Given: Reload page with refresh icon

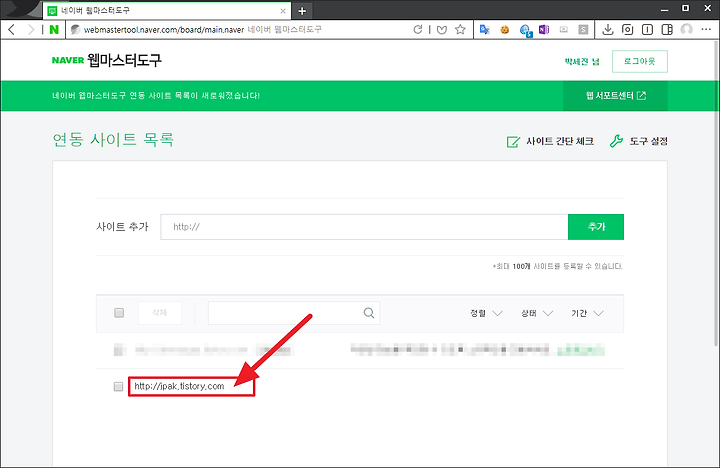Looking at the screenshot, I should (417, 30).
